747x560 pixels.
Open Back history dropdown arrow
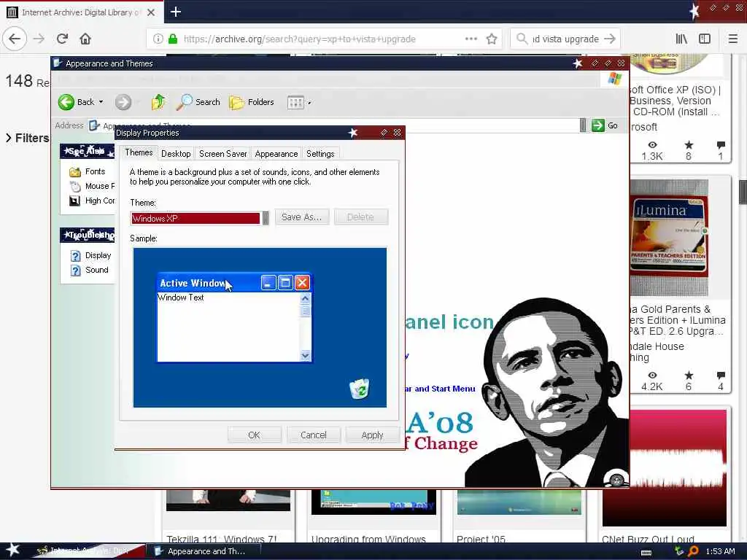101,102
